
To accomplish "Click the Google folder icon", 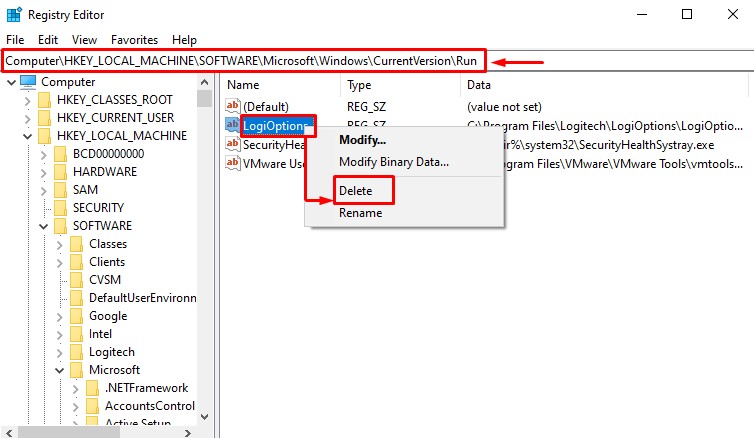I will pos(76,316).
